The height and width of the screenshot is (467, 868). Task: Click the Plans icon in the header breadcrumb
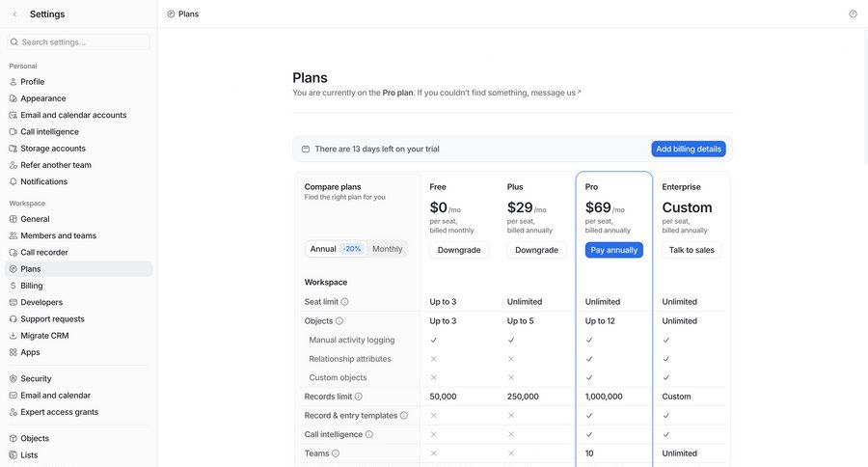click(171, 14)
